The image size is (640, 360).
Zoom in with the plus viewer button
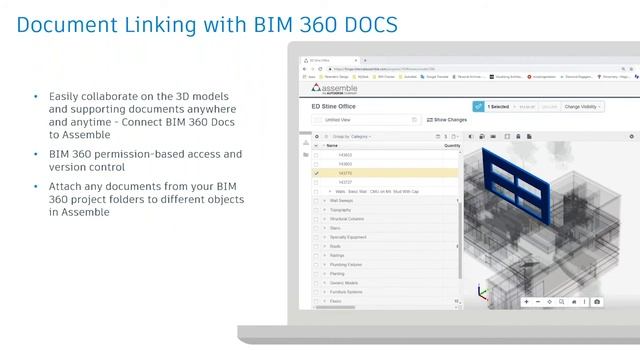coord(527,302)
